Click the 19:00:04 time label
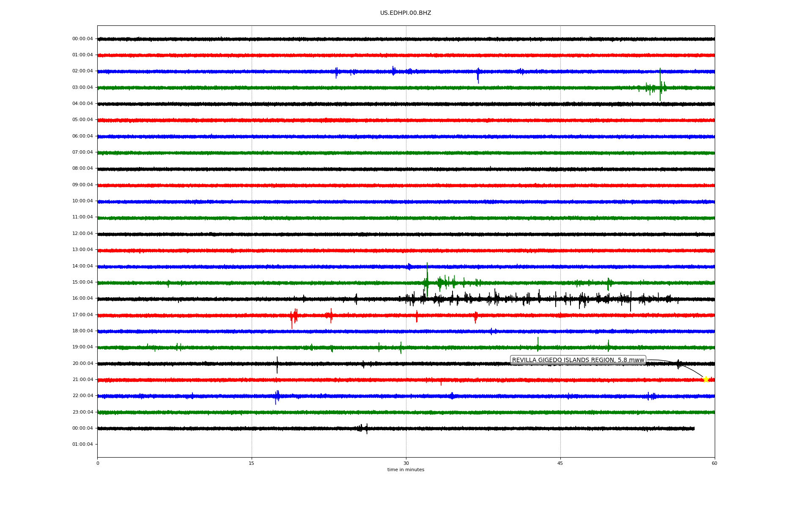 [82, 347]
